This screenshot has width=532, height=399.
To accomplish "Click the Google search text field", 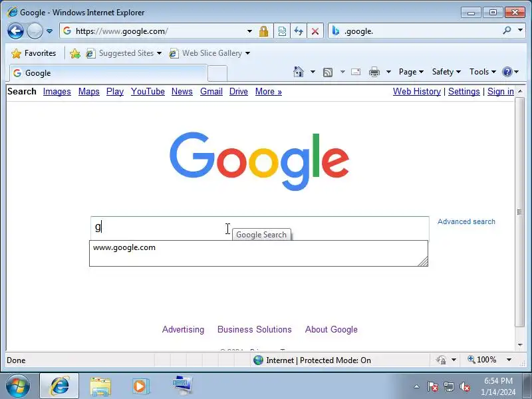I will point(259,227).
